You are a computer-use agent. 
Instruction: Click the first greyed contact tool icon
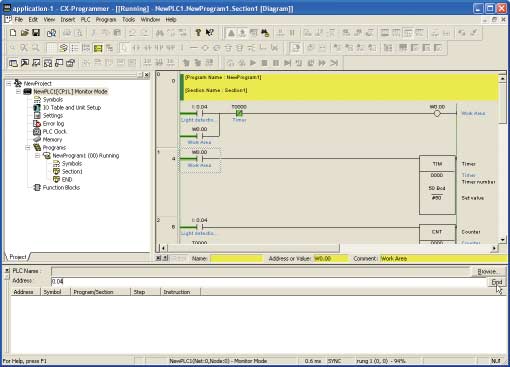pyautogui.click(x=136, y=48)
